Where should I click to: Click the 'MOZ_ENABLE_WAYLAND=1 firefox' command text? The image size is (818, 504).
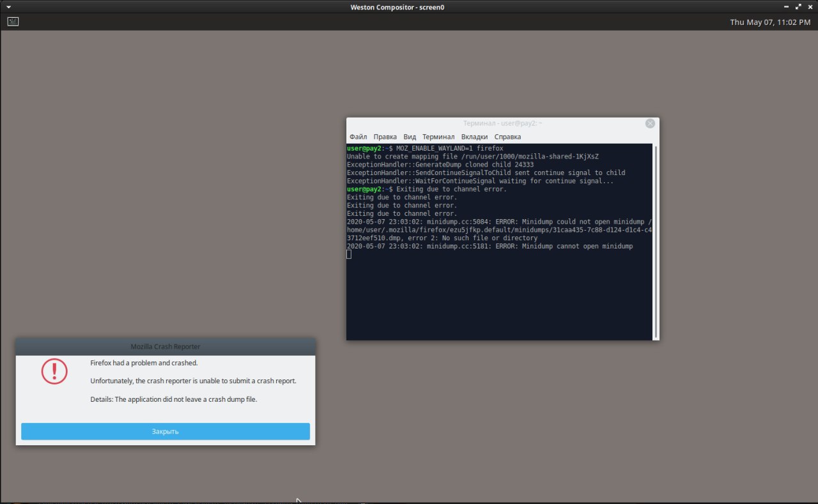pyautogui.click(x=449, y=148)
